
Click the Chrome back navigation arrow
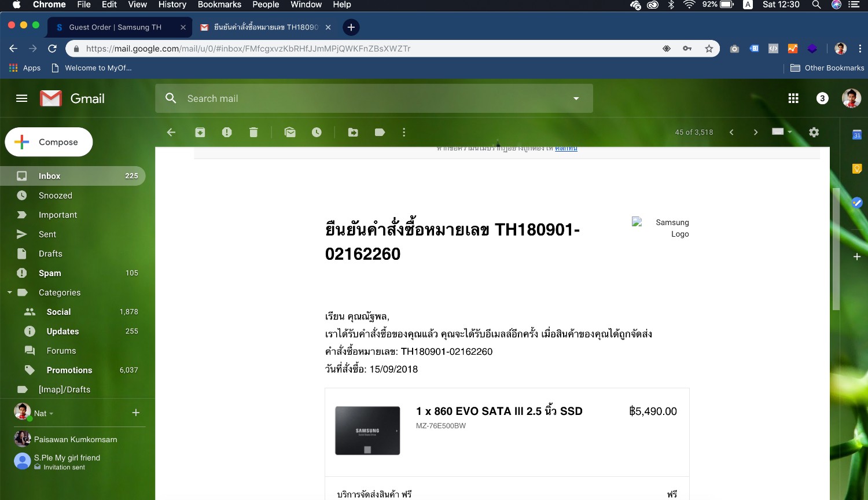13,49
